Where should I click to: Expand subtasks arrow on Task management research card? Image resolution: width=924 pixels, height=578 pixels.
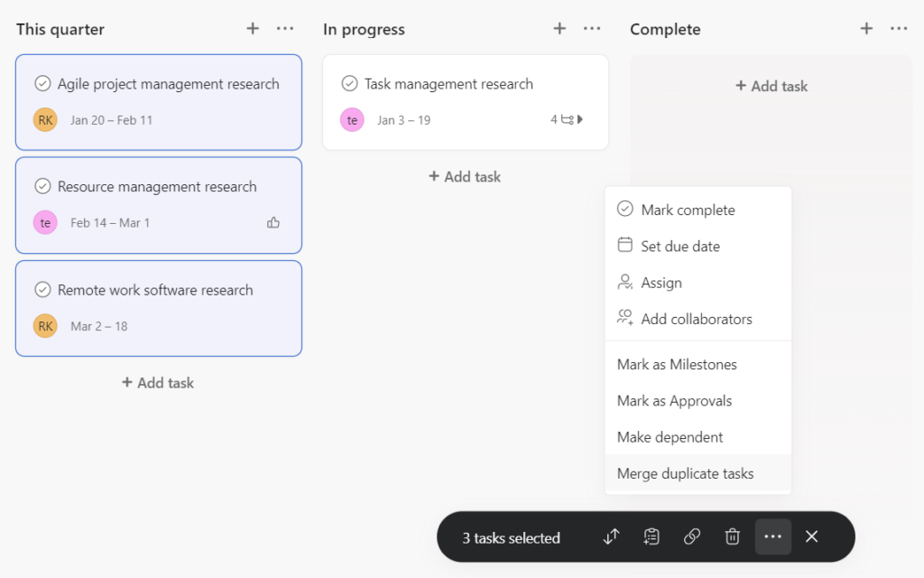[x=579, y=119]
